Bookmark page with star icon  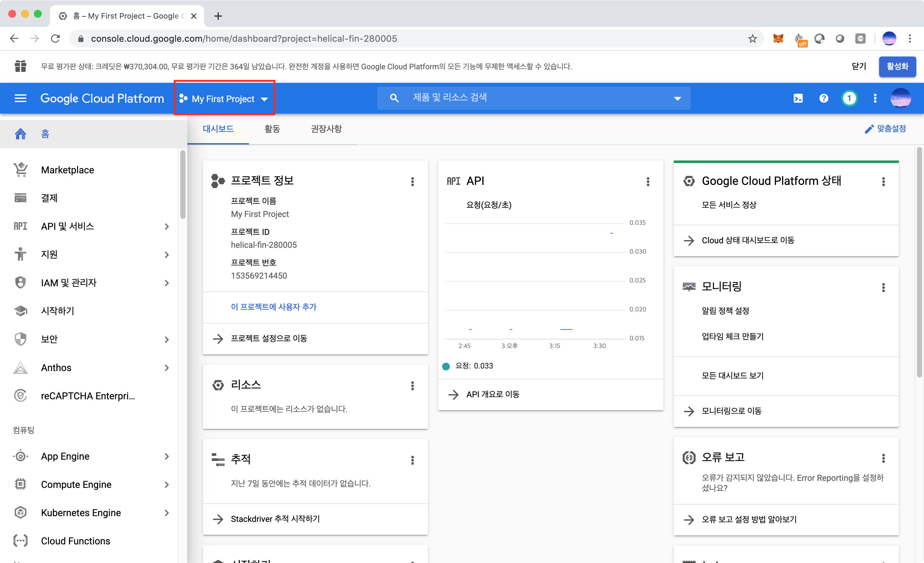(x=752, y=38)
